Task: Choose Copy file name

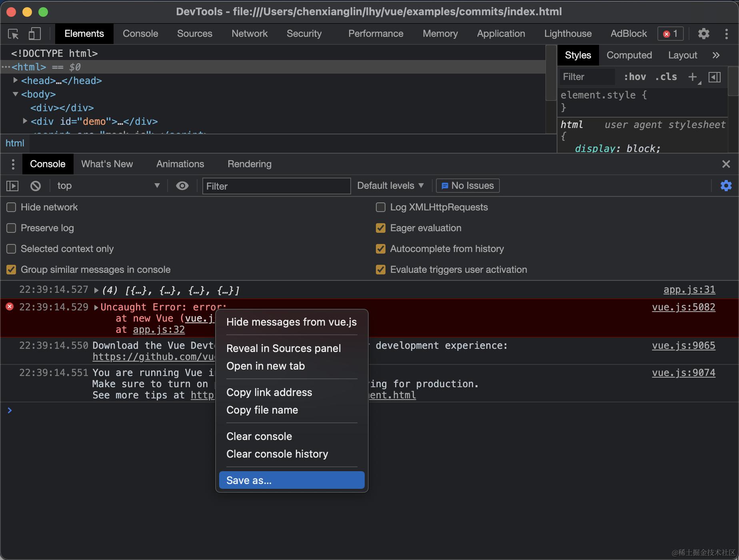Action: tap(292, 410)
